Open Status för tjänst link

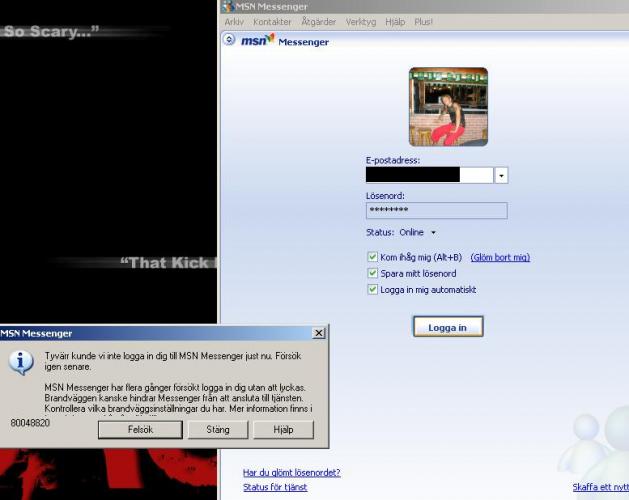275,487
